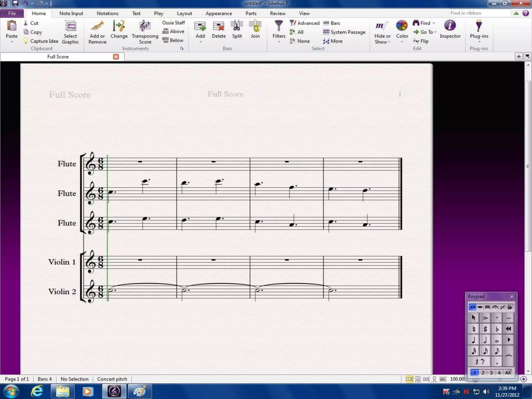Viewport: 532px width, 399px height.
Task: Toggle the accent articulation on the Keypad
Action: click(x=485, y=318)
